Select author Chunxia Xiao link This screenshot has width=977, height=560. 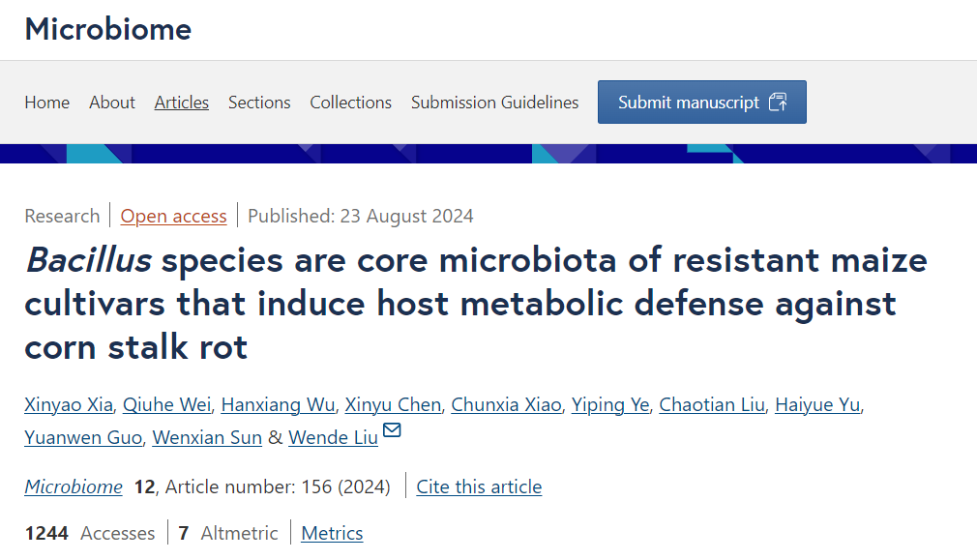coord(506,405)
